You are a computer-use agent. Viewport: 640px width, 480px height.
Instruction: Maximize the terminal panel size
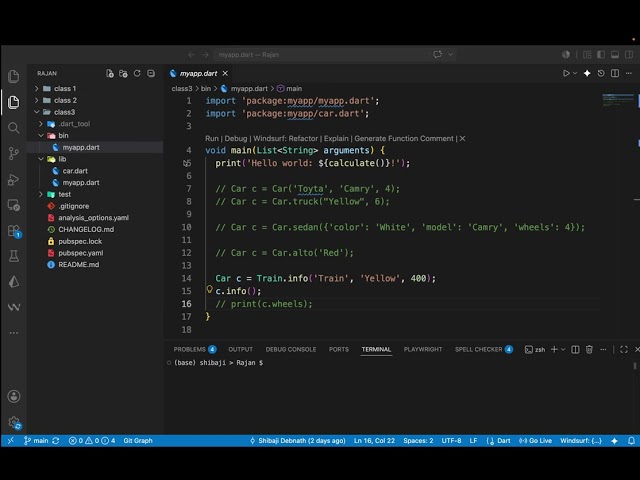(624, 349)
